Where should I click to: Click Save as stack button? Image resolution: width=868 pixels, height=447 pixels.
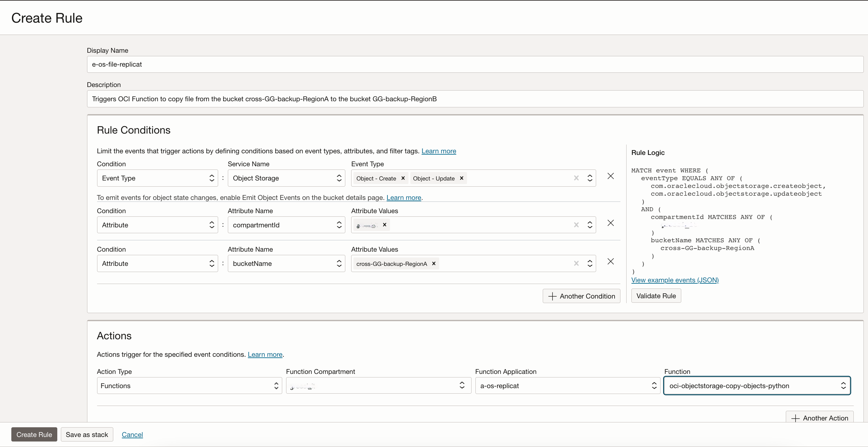point(87,434)
